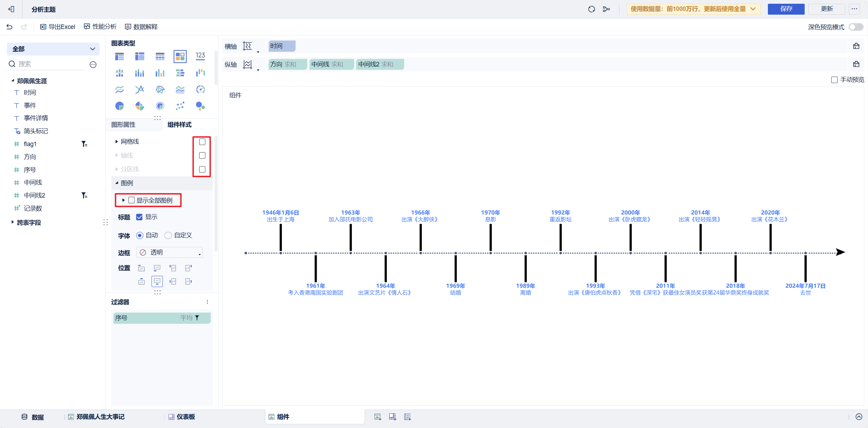Choose the stacked column chart type
Screen dimensions: 868x428
pos(140,73)
